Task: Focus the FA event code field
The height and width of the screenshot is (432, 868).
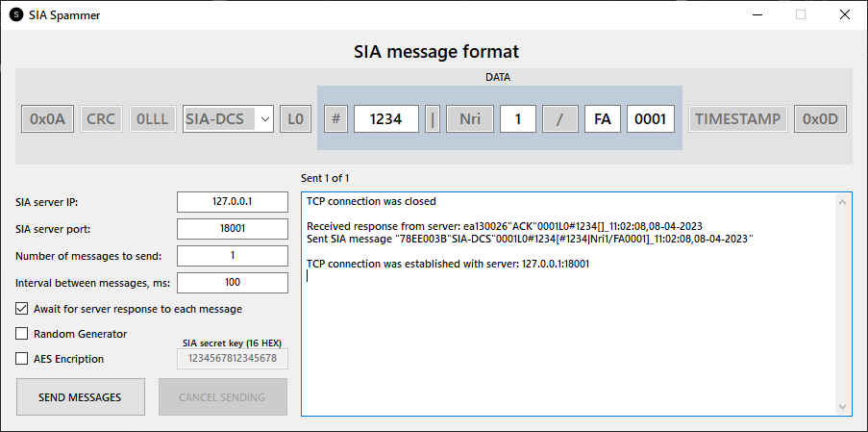Action: 603,119
